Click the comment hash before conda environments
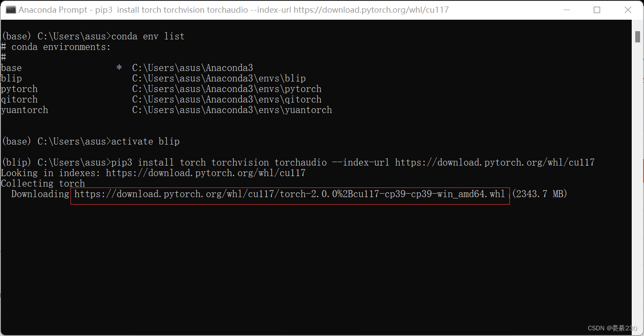 pyautogui.click(x=4, y=46)
